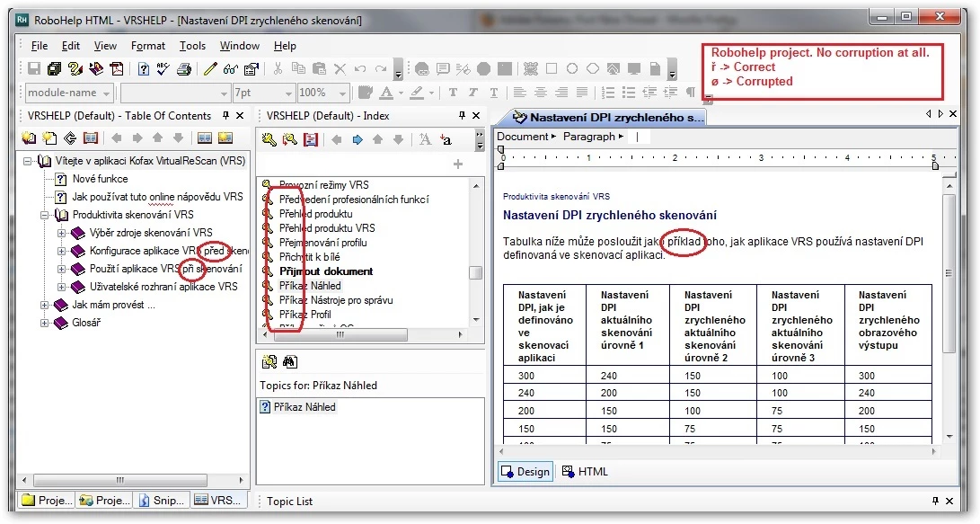The height and width of the screenshot is (524, 980).
Task: Open the File menu
Action: pyautogui.click(x=40, y=46)
